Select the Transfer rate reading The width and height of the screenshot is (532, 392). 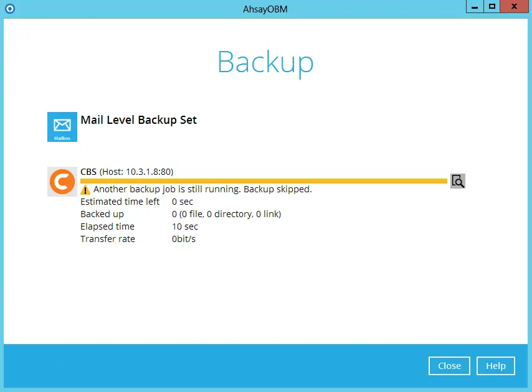pyautogui.click(x=183, y=239)
